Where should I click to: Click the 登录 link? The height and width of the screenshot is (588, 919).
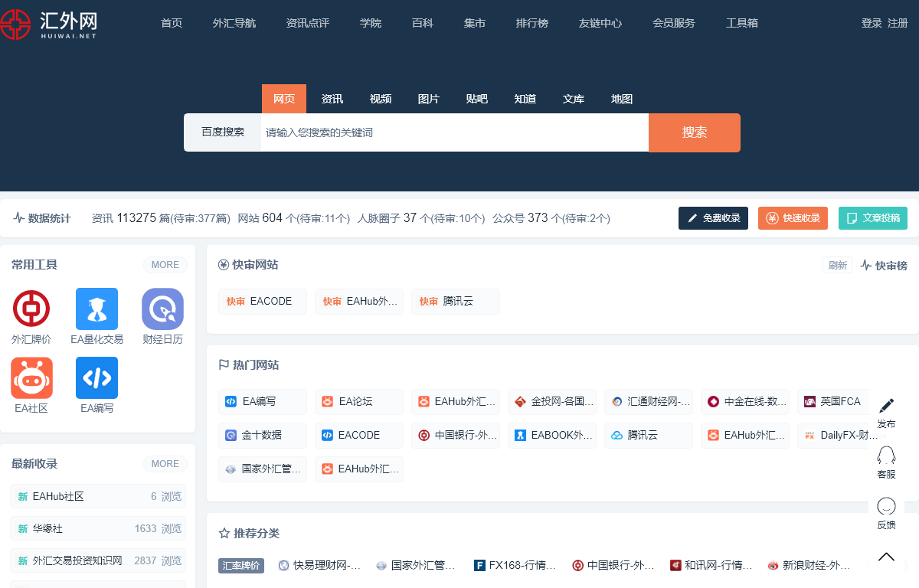point(872,23)
